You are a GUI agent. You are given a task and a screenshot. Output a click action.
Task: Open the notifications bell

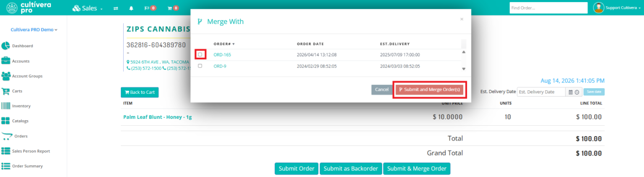click(x=131, y=8)
